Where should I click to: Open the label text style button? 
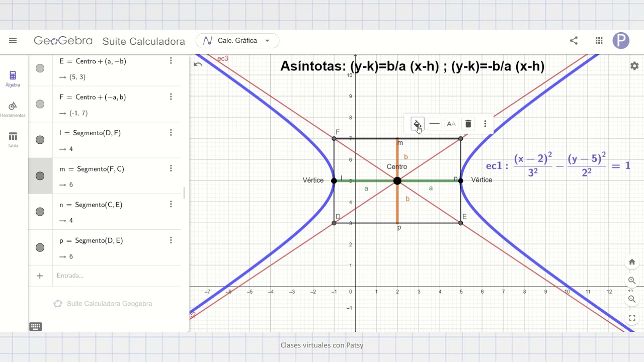451,124
